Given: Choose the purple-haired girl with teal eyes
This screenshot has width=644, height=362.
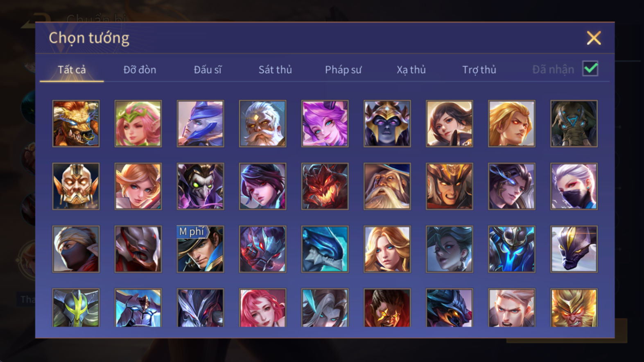Looking at the screenshot, I should click(325, 124).
